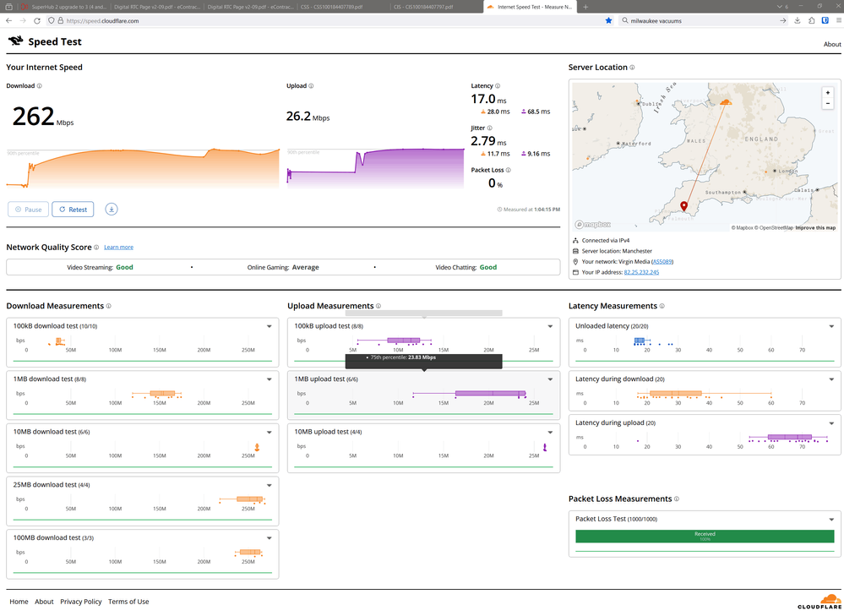Viewport: 844px width, 616px height.
Task: Open the Terms of Use link
Action: [x=128, y=602]
